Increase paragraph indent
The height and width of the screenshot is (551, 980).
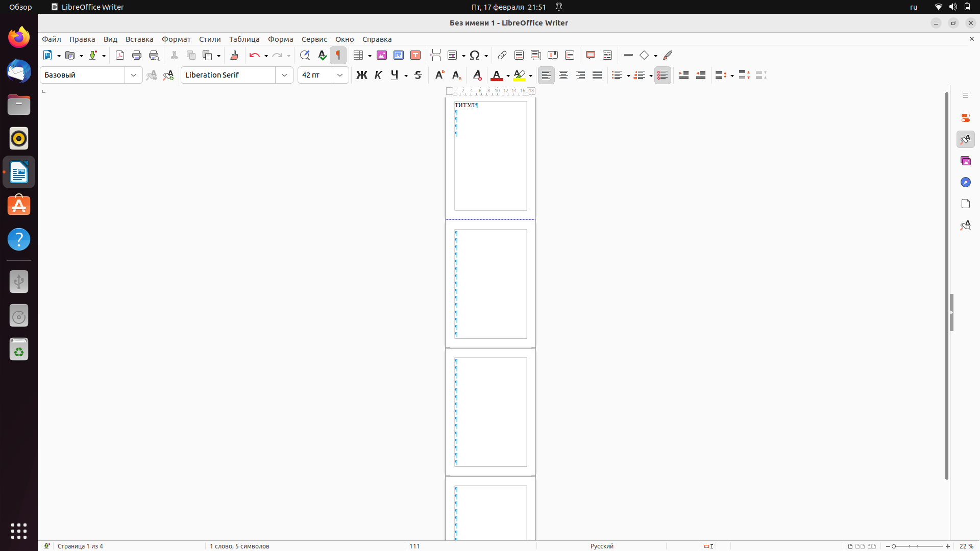click(684, 75)
